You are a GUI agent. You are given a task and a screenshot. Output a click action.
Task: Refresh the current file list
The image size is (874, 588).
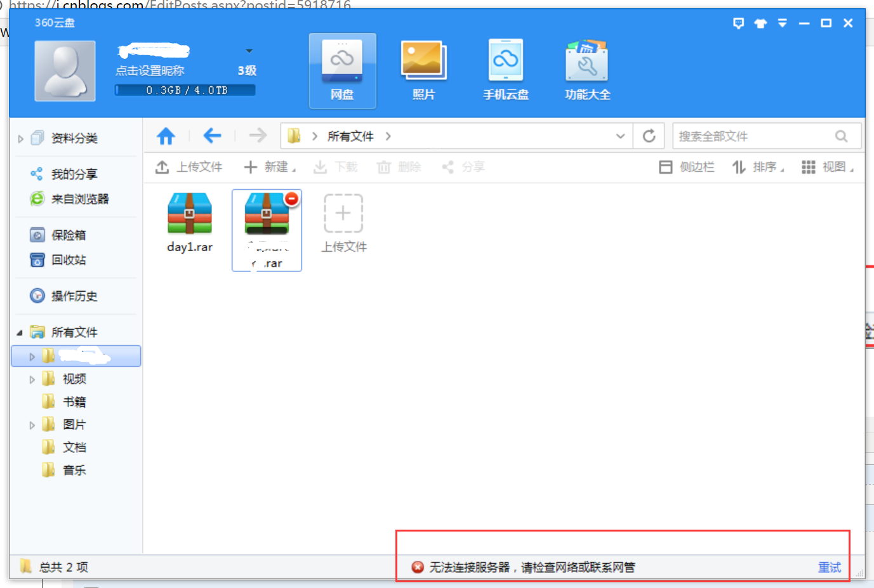click(x=649, y=136)
